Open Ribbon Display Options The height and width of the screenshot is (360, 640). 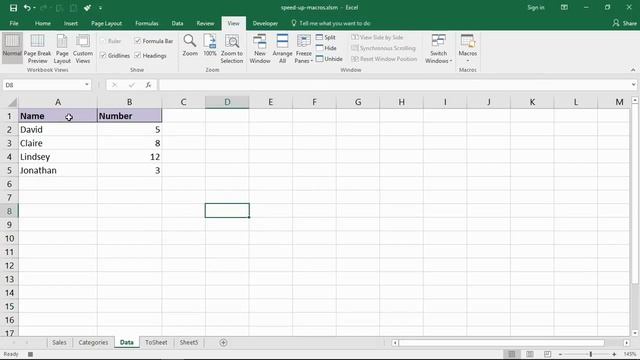[x=564, y=8]
